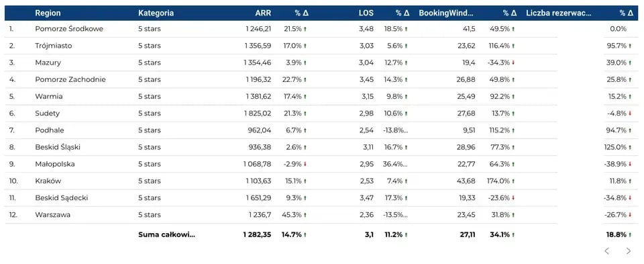Click Suma całkowi... total row label
The height and width of the screenshot is (264, 644).
pos(167,235)
